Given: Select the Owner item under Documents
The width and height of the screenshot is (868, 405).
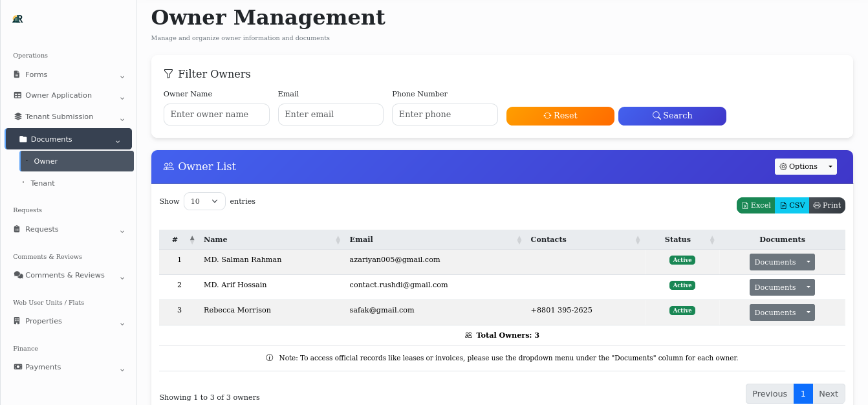Looking at the screenshot, I should pyautogui.click(x=46, y=160).
